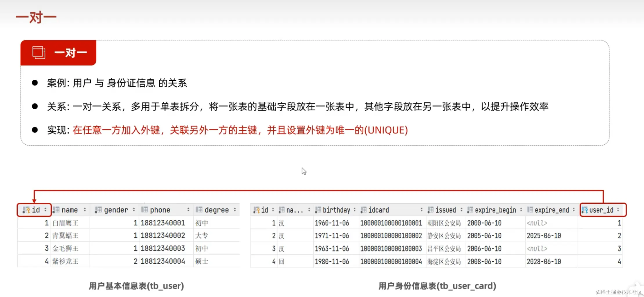Select the name cell 紫衫龙王
Screen dimensions: 644x297
pyautogui.click(x=66, y=261)
